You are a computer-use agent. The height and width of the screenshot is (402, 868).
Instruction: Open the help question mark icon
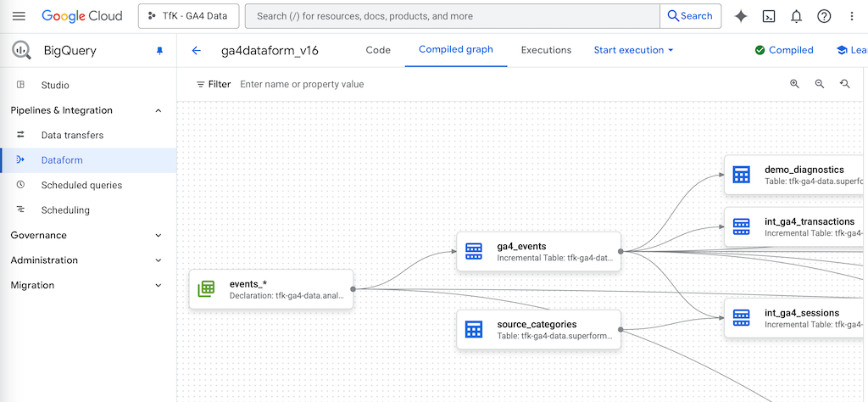pos(824,16)
